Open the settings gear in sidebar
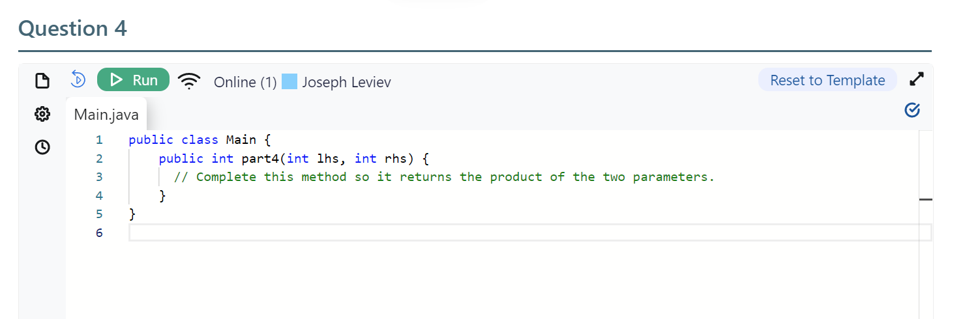 point(42,115)
